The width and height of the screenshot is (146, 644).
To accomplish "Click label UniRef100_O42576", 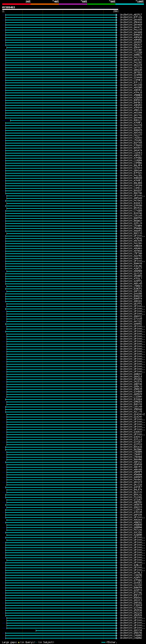I will coord(131,382).
